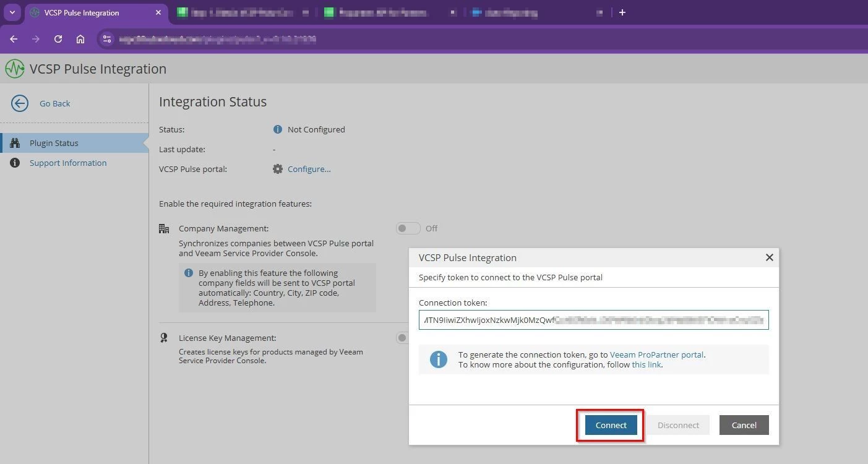
Task: Toggle the Company Management switch
Action: pyautogui.click(x=408, y=228)
